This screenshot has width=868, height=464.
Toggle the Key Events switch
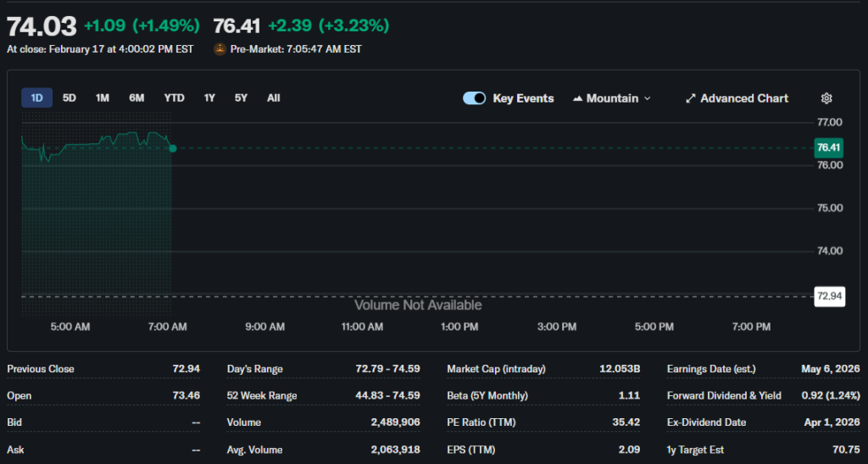tap(474, 98)
